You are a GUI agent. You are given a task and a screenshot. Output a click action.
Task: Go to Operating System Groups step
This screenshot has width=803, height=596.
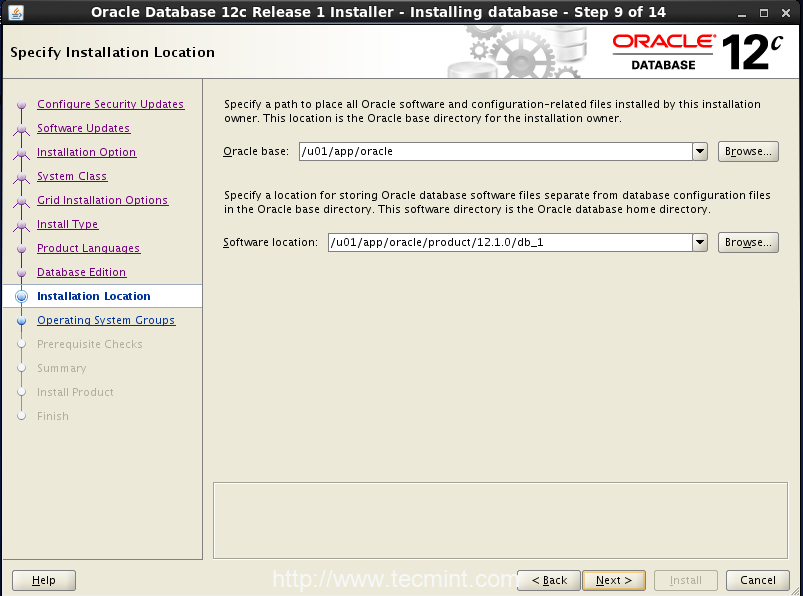click(x=106, y=320)
